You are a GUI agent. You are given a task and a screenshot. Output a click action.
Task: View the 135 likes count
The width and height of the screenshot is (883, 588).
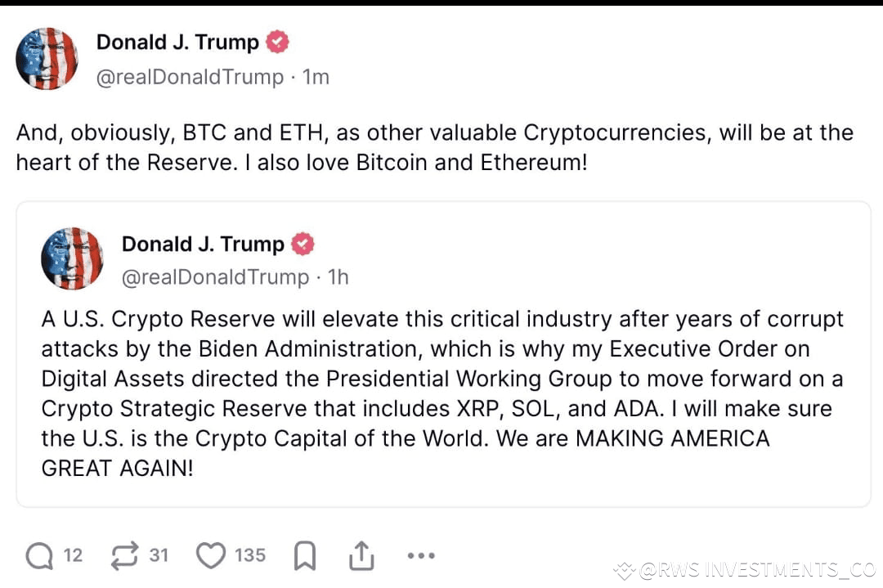(x=250, y=555)
